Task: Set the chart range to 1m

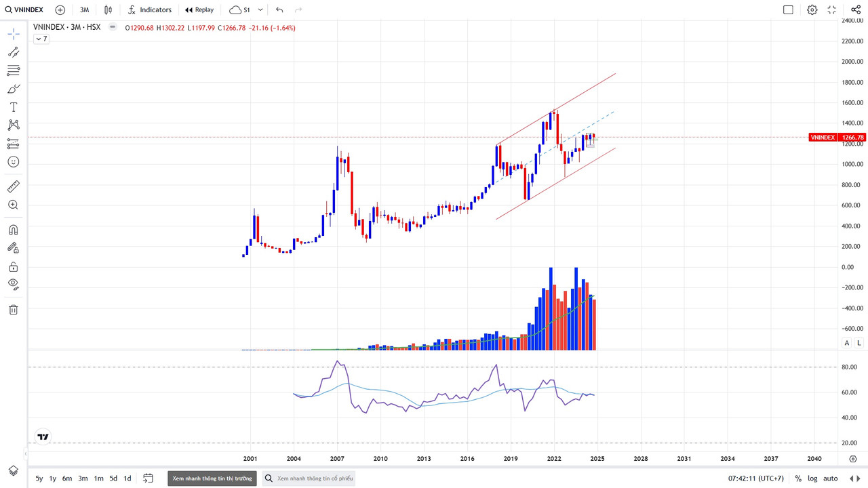Action: coord(98,479)
